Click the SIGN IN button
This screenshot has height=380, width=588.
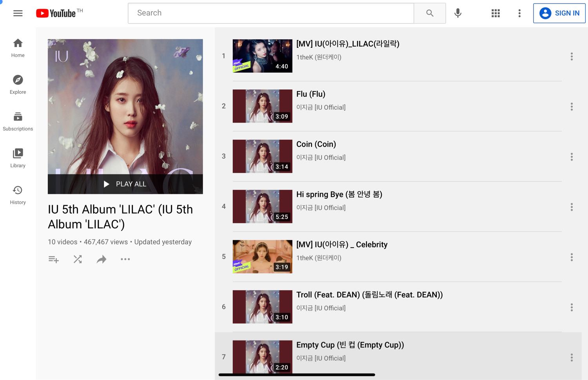click(559, 13)
